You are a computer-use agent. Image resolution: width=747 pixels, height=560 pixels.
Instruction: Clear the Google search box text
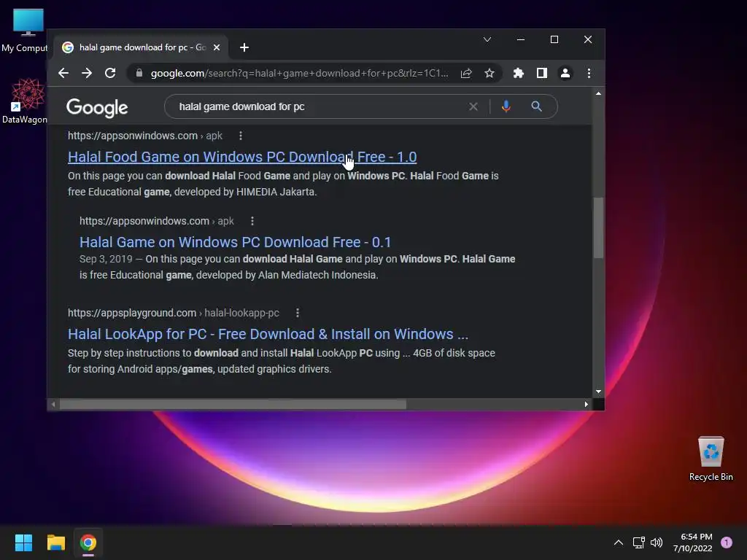(473, 106)
